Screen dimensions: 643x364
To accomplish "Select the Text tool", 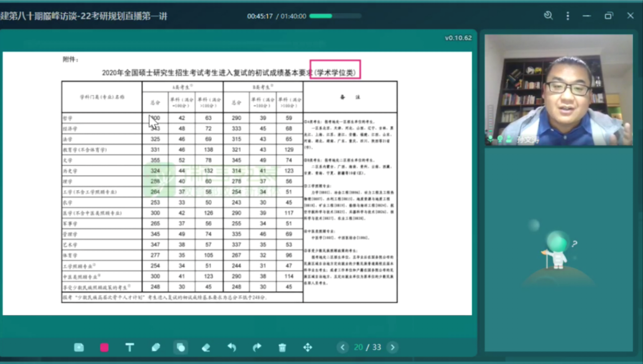I will [130, 347].
